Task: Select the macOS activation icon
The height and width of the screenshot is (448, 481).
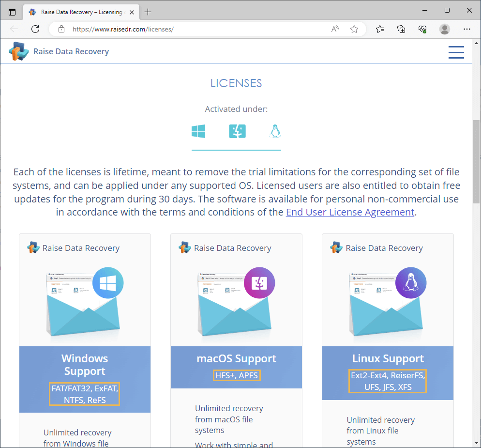Action: click(x=237, y=131)
